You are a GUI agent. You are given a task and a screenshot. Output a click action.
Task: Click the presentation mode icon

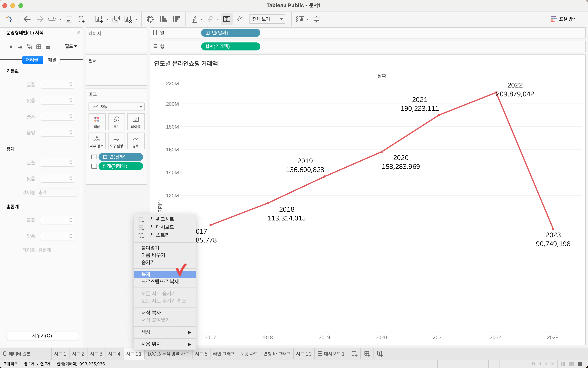pyautogui.click(x=316, y=19)
